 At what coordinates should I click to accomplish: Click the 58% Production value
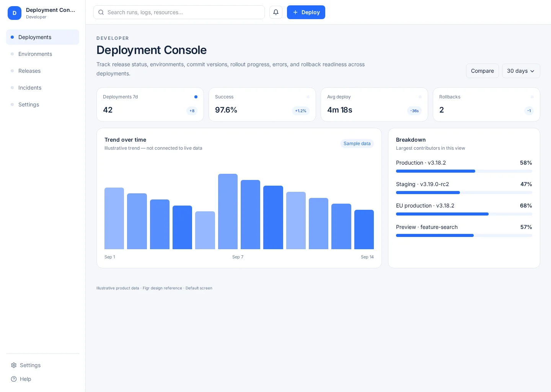click(526, 163)
